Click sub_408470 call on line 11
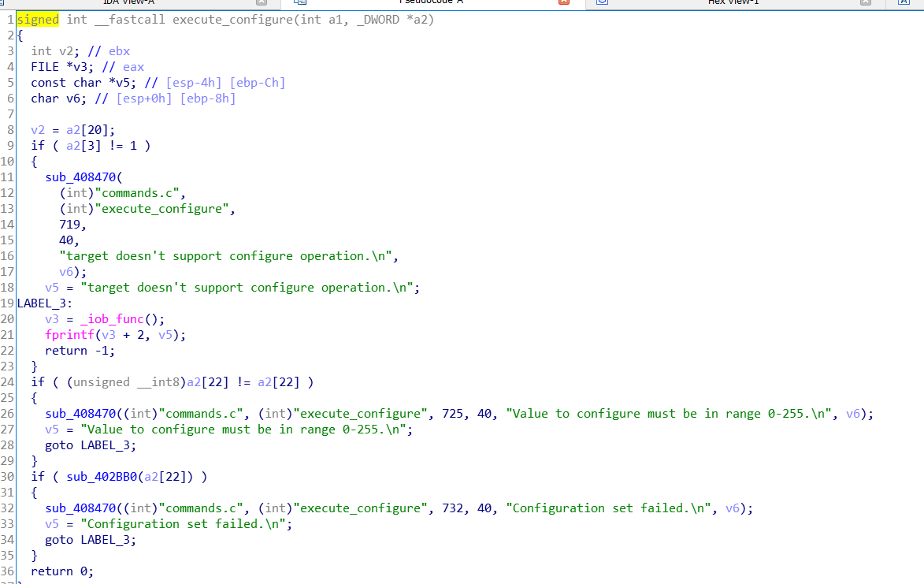Image resolution: width=924 pixels, height=584 pixels. pos(80,177)
